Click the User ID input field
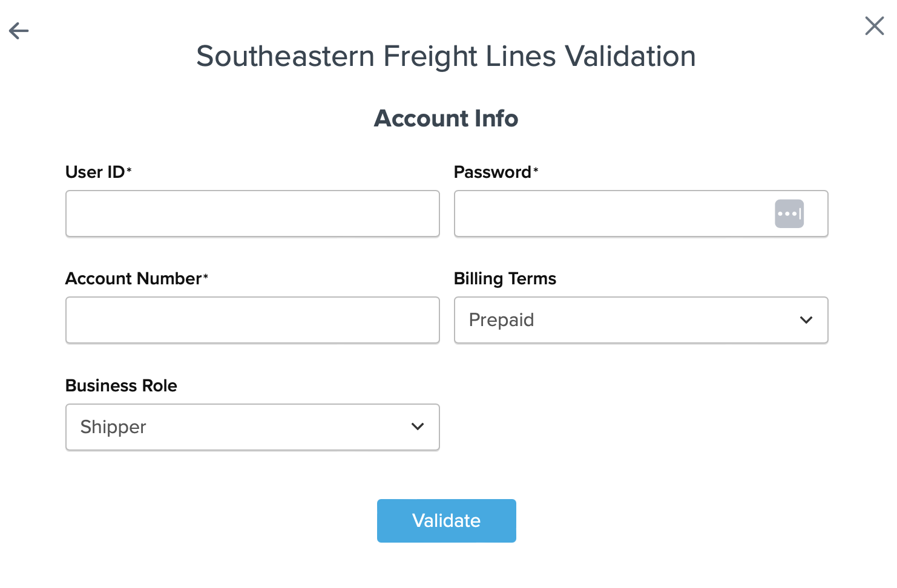Image resolution: width=897 pixels, height=588 pixels. pos(252,214)
